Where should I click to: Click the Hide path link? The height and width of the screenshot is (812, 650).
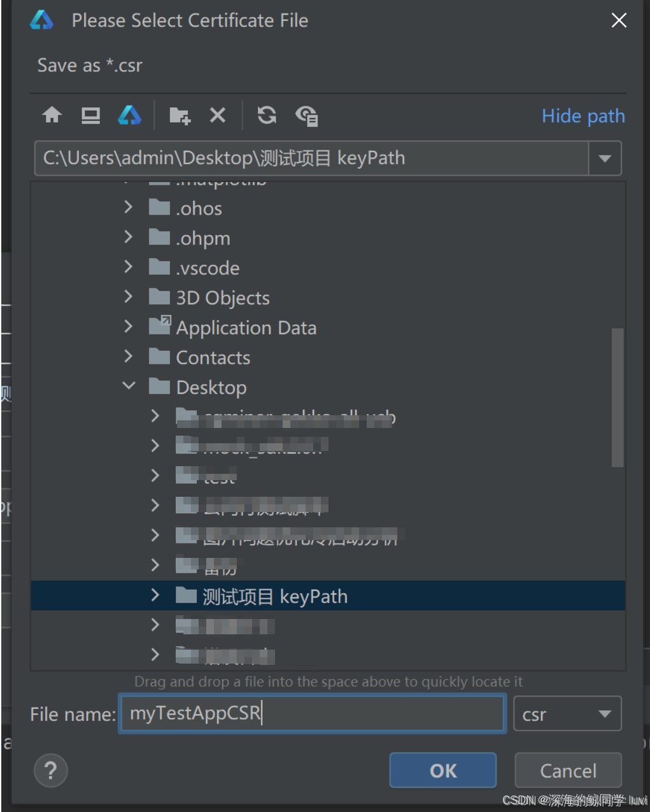tap(583, 116)
